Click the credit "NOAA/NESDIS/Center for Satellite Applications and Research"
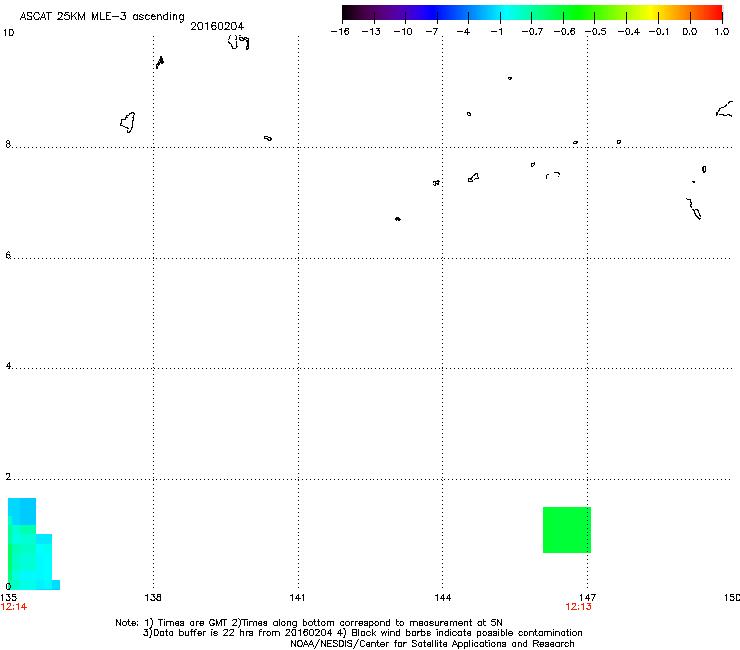This screenshot has width=740, height=650. pyautogui.click(x=432, y=644)
